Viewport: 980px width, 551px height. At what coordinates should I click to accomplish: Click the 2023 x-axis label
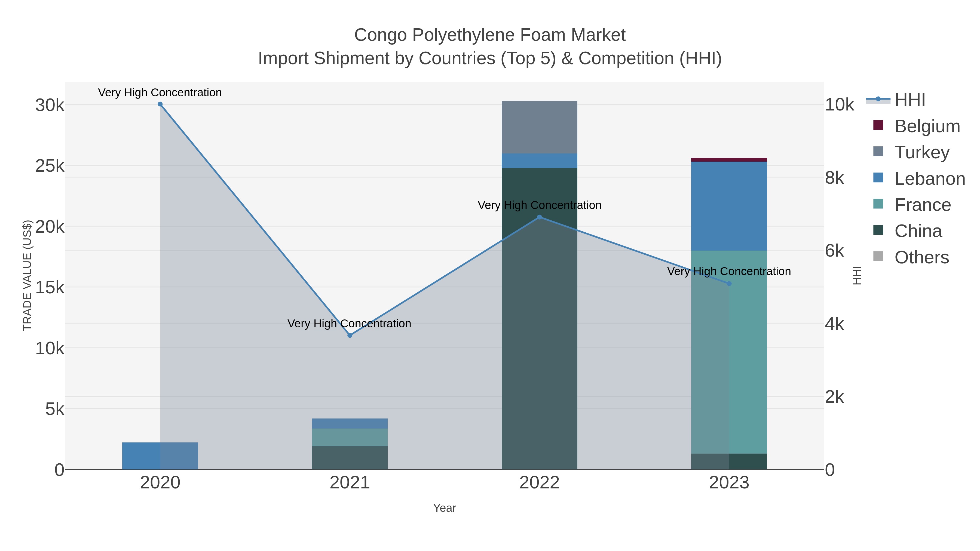(x=729, y=483)
